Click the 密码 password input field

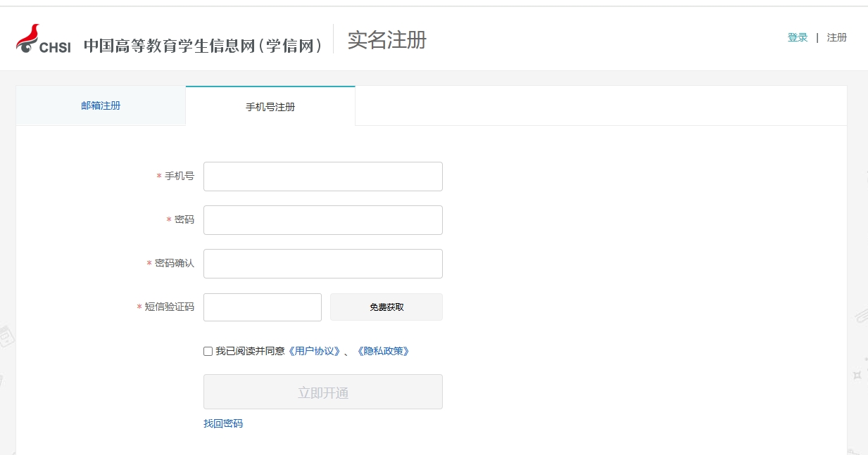322,219
